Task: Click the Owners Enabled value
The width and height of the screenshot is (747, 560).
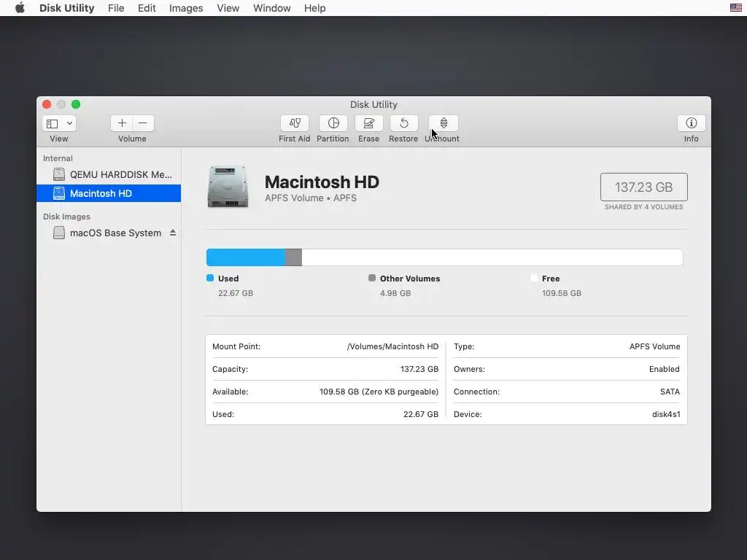Action: (x=664, y=369)
